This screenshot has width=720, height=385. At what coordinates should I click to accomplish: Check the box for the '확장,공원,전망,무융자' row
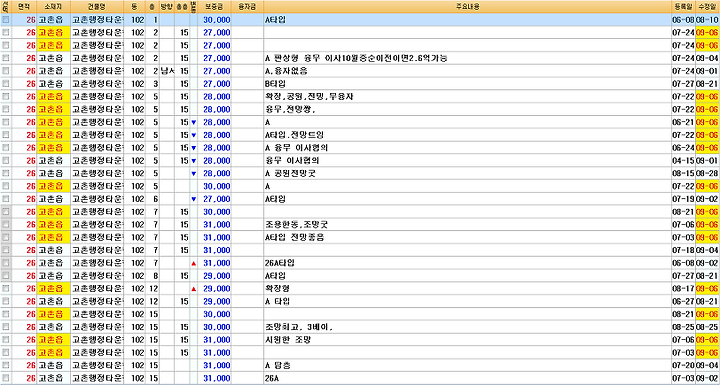(6, 97)
